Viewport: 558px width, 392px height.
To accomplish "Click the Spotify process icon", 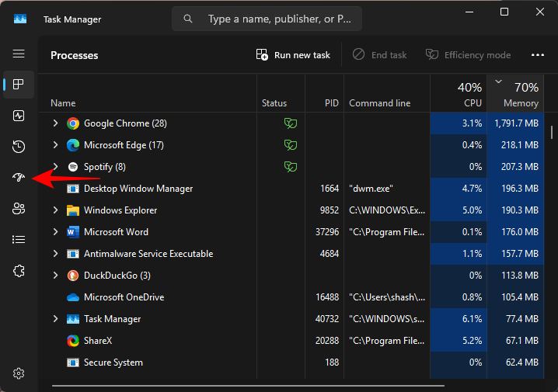I will [x=73, y=167].
